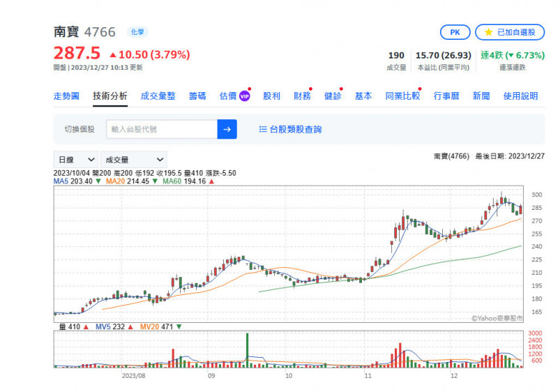Click the 3000 volume axis label
This screenshot has height=392, width=558.
click(535, 333)
